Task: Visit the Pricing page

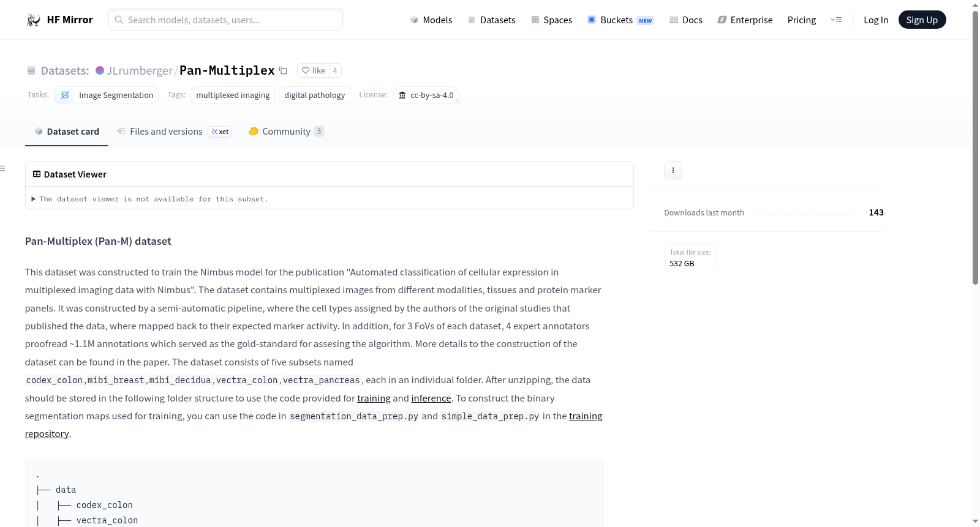Action: tap(802, 20)
